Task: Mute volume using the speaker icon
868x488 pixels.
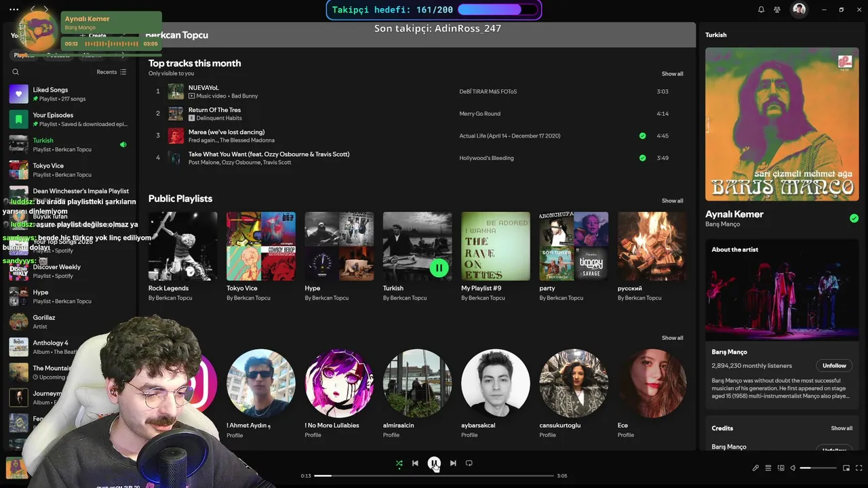Action: (x=793, y=468)
